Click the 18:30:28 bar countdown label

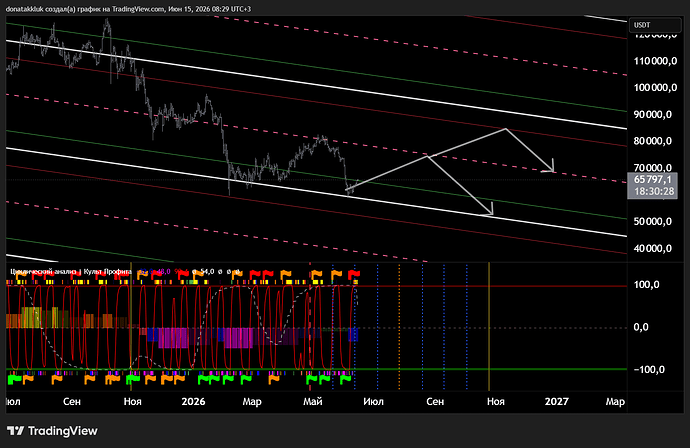(x=653, y=191)
